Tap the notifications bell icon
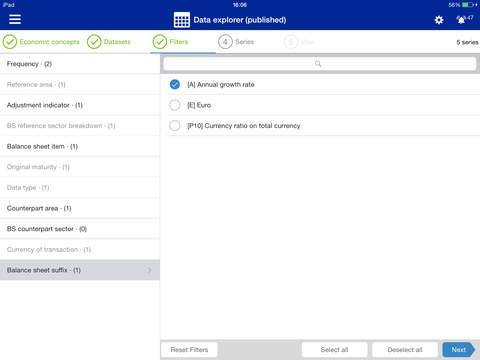480x360 pixels. click(461, 20)
